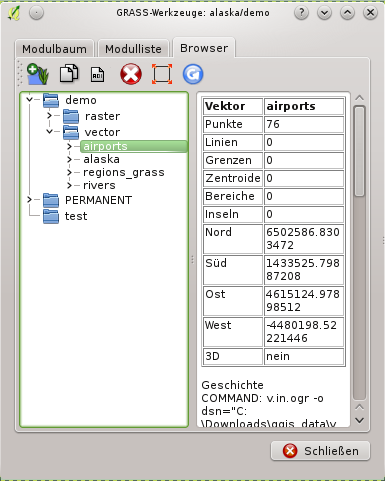385x481 pixels.
Task: Collapse the vector folder node
Action: (49, 131)
